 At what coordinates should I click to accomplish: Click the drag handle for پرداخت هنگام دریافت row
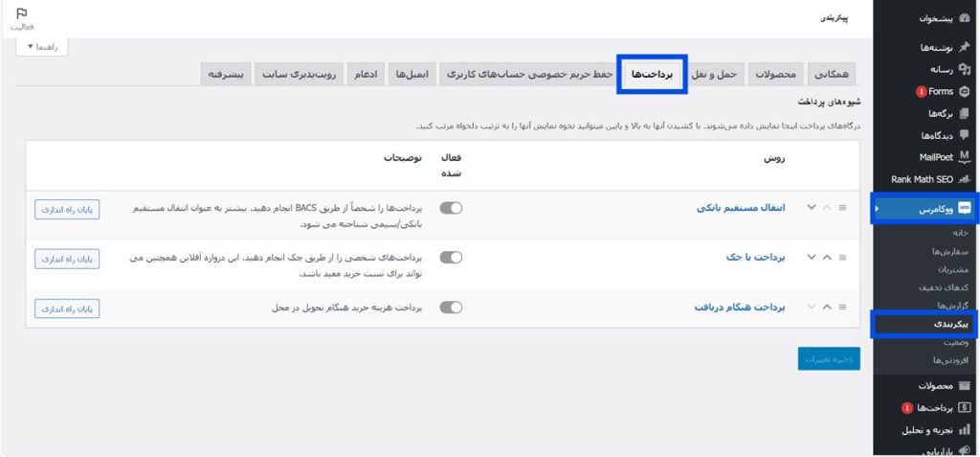(842, 307)
